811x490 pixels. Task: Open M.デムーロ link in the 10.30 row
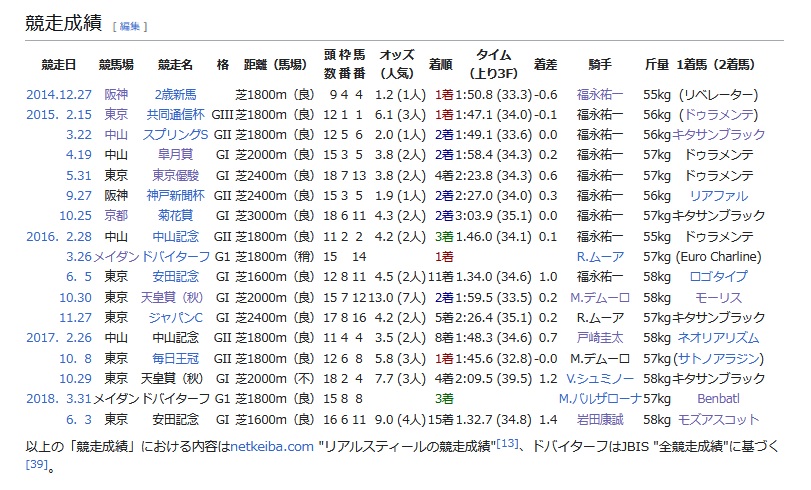[600, 298]
